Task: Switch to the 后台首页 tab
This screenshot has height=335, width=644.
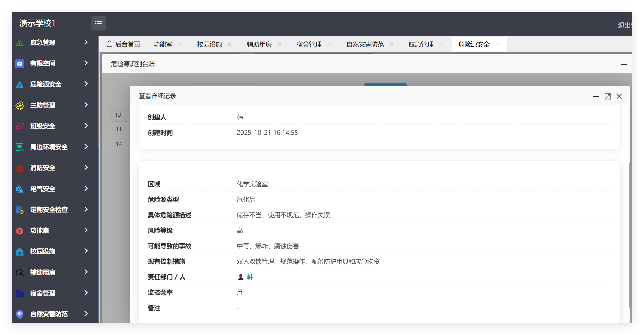Action: click(127, 44)
